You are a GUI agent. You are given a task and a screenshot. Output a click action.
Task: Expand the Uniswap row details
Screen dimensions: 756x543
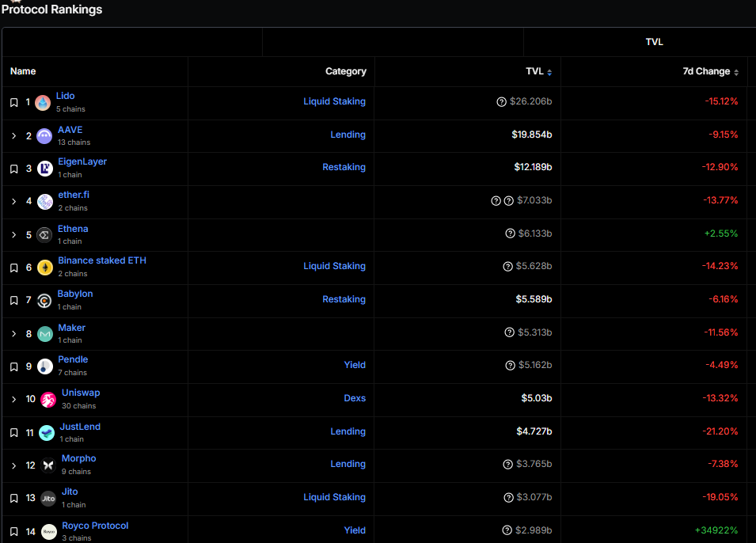[13, 399]
